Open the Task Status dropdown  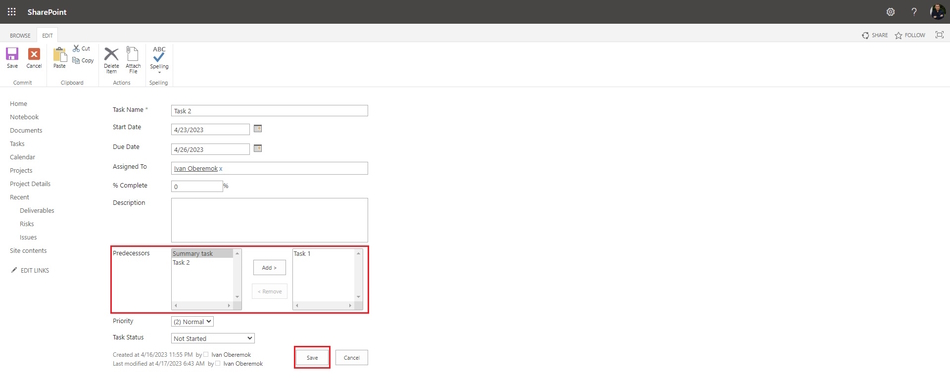[x=213, y=339]
